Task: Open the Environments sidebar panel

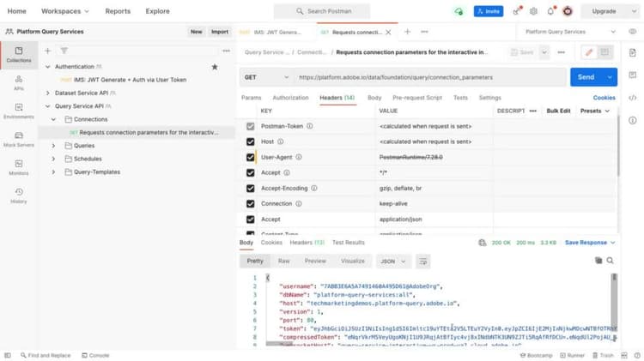Action: pos(19,111)
